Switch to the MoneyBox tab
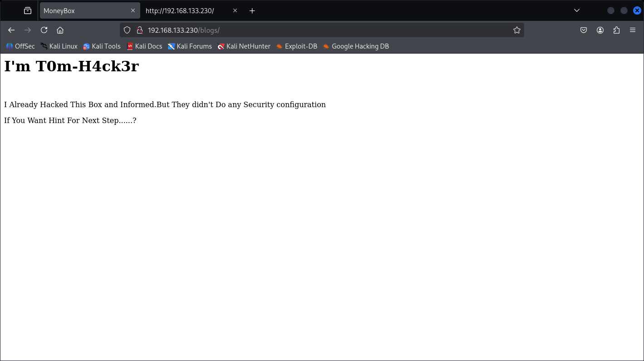Image resolution: width=644 pixels, height=361 pixels. [90, 10]
